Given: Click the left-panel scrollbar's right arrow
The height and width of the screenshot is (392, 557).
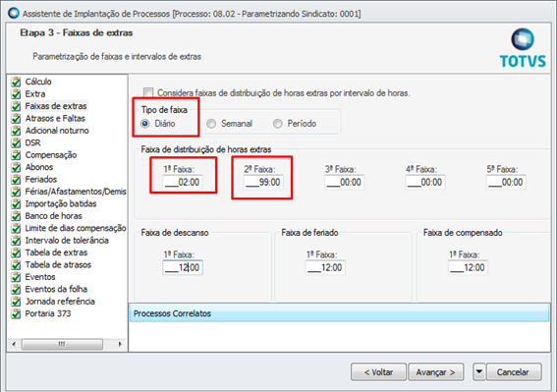Looking at the screenshot, I should [x=120, y=344].
